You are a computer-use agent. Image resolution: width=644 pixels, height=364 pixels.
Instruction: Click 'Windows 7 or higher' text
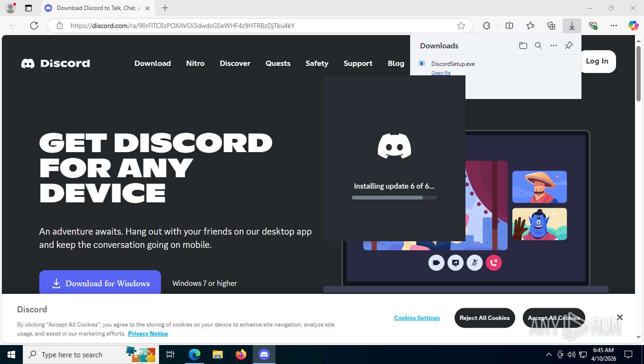(205, 283)
